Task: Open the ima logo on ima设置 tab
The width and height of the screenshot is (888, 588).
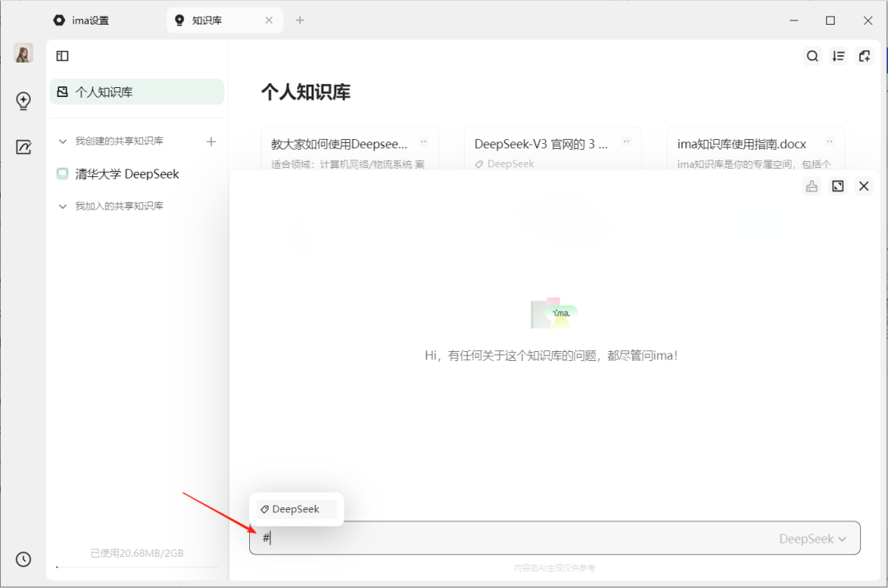Action: 59,21
